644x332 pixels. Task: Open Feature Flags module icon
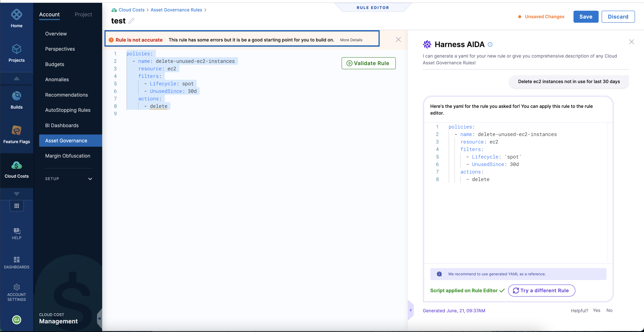pos(16,130)
